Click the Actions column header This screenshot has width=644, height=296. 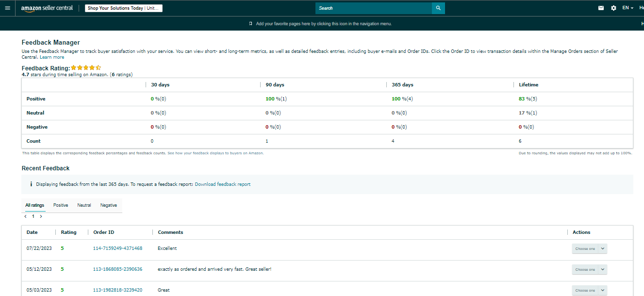pos(581,232)
